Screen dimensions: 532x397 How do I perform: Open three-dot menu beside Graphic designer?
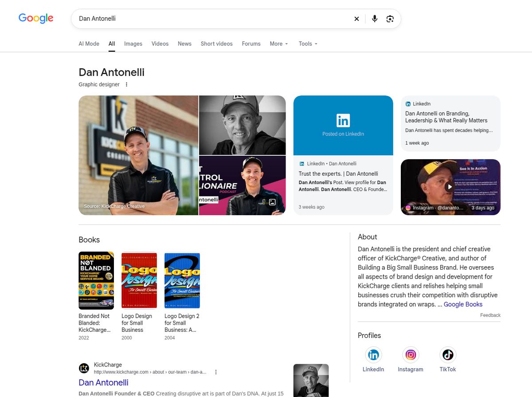(126, 84)
